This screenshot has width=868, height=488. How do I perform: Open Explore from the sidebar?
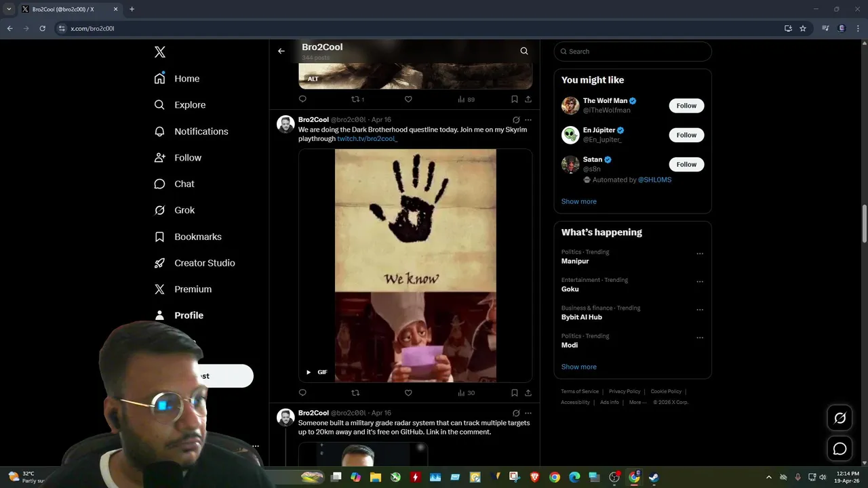(x=180, y=105)
